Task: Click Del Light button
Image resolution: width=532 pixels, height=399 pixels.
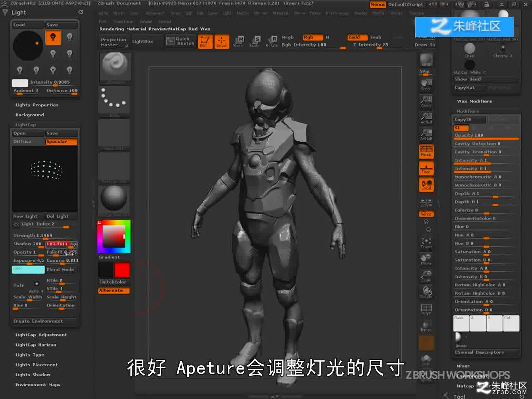Action: [x=61, y=217]
